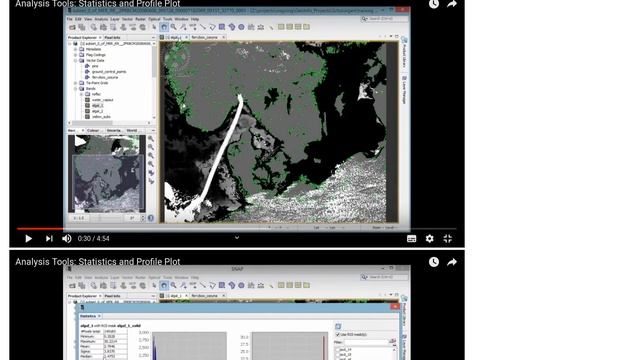The width and height of the screenshot is (640, 360).
Task: Open Optical menu in upper video's SNAP window
Action: click(x=154, y=19)
